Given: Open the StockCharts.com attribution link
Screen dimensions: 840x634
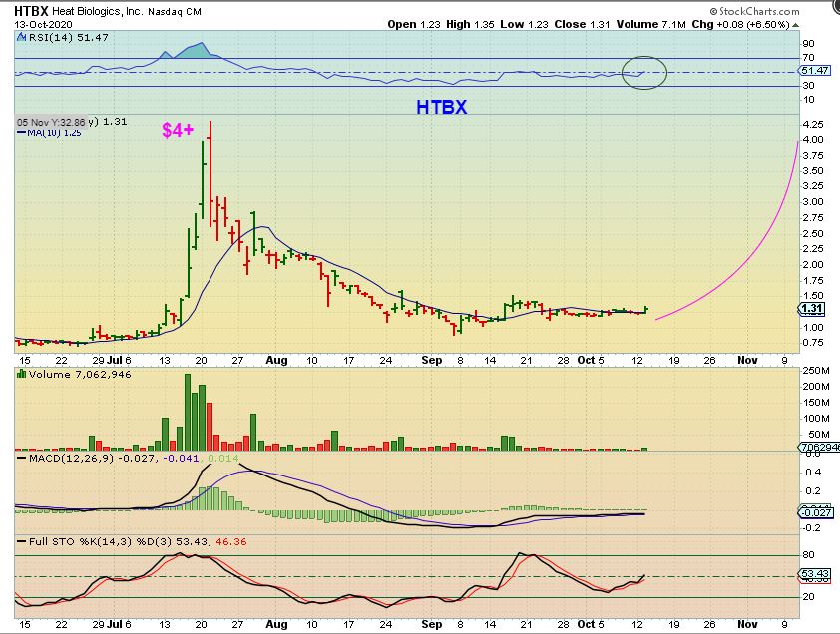Looking at the screenshot, I should (x=758, y=11).
